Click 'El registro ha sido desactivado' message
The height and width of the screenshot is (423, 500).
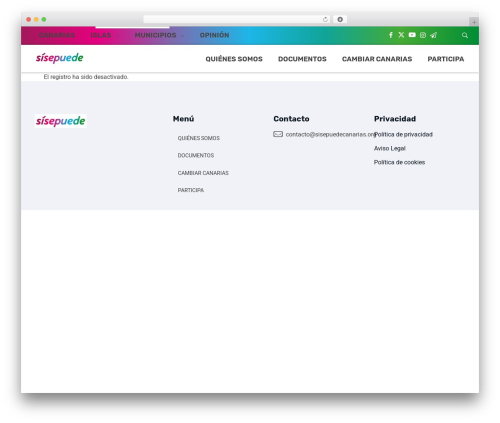86,77
